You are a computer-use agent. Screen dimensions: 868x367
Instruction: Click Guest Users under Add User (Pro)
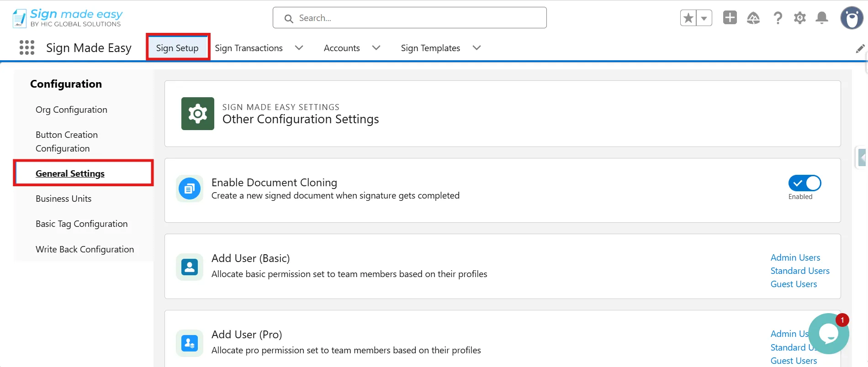pos(794,361)
